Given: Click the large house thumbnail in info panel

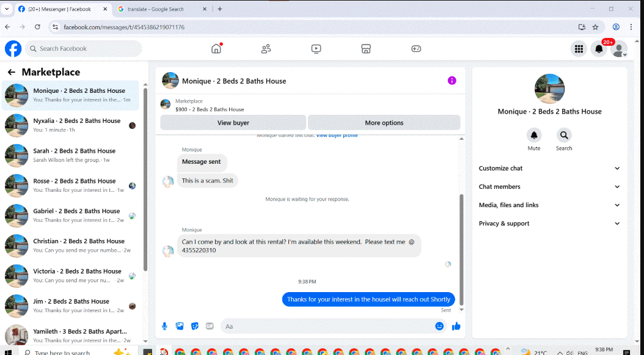Looking at the screenshot, I should (x=549, y=89).
